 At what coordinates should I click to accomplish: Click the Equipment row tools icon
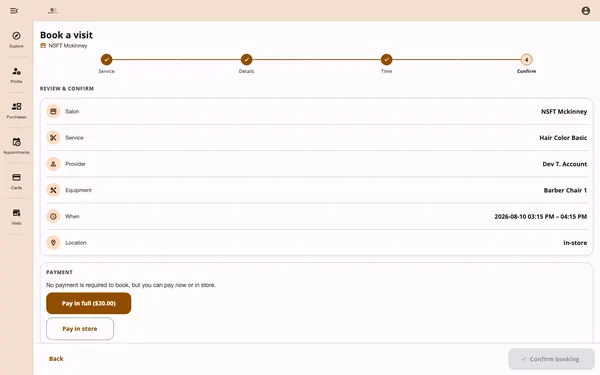click(53, 190)
